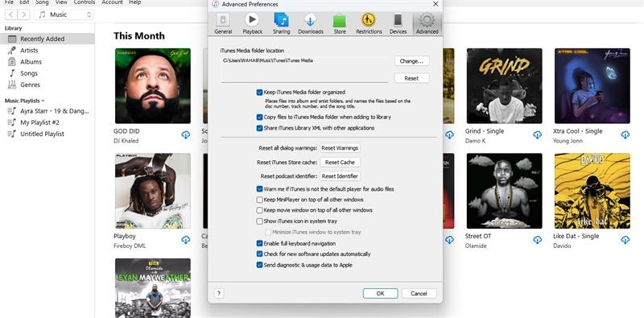Open the Eyan Mayweather album cover
This screenshot has width=644, height=318.
tap(153, 288)
